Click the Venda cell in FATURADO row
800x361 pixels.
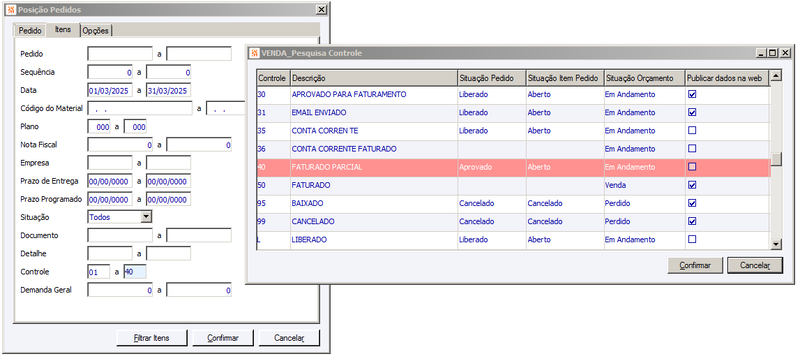(644, 185)
